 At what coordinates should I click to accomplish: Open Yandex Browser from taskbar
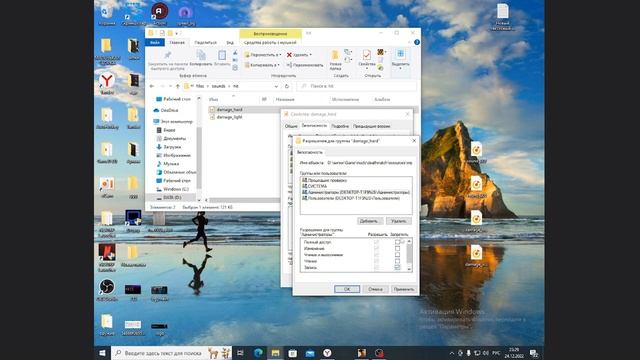pyautogui.click(x=327, y=353)
